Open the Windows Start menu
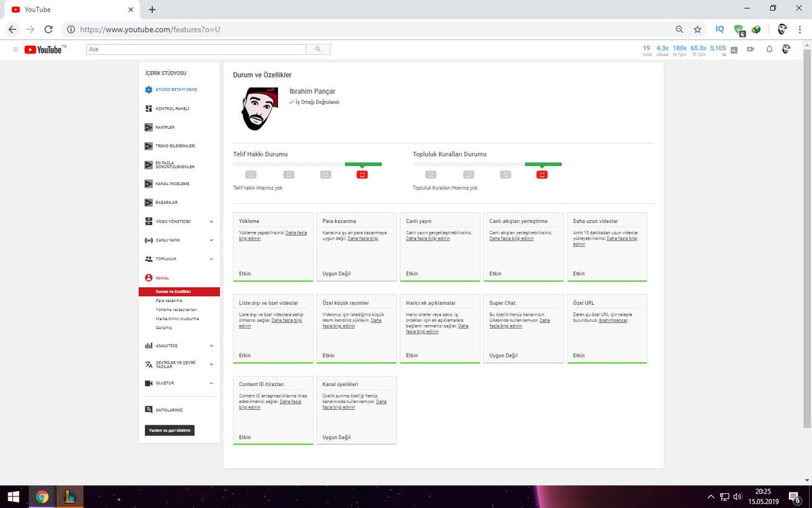Viewport: 812px width, 508px height. (13, 496)
